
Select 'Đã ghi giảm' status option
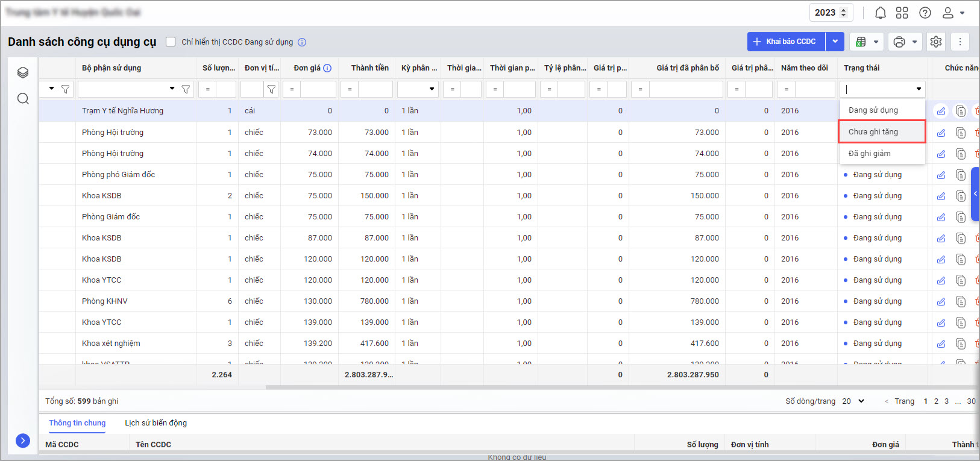coord(881,154)
